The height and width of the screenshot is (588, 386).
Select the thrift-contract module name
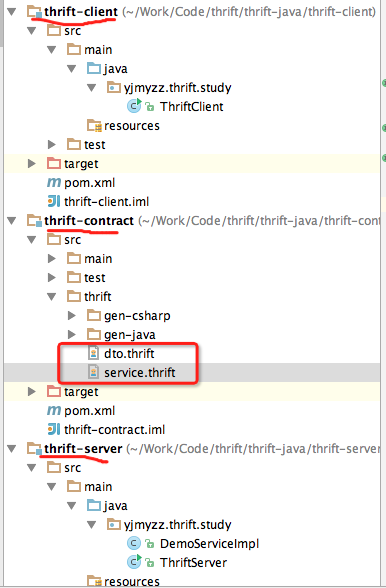tap(89, 221)
